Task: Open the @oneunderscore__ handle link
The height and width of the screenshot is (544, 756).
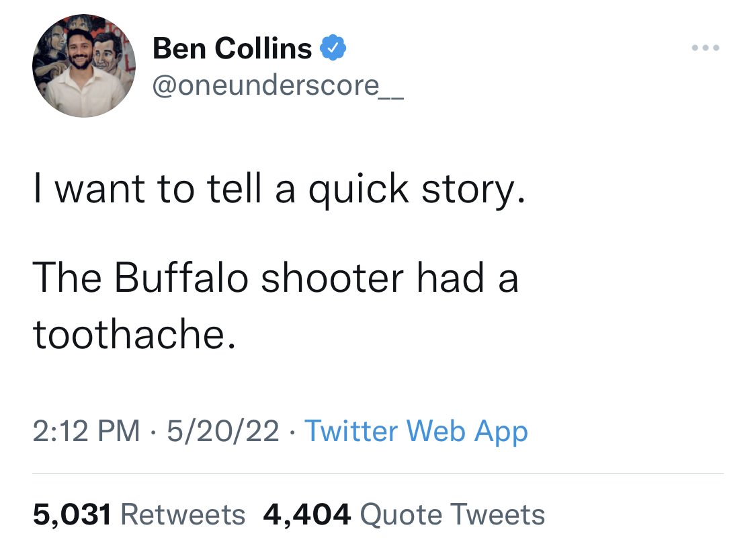Action: click(278, 85)
